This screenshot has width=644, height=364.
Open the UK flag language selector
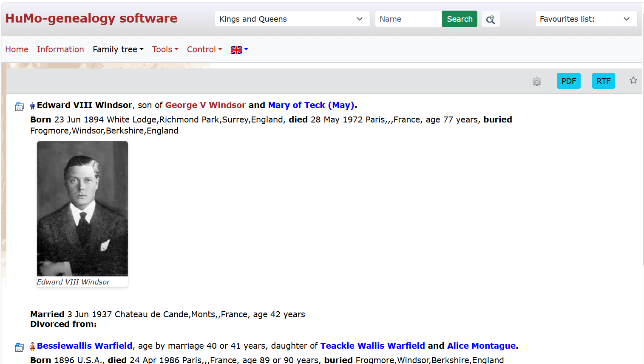coord(239,50)
